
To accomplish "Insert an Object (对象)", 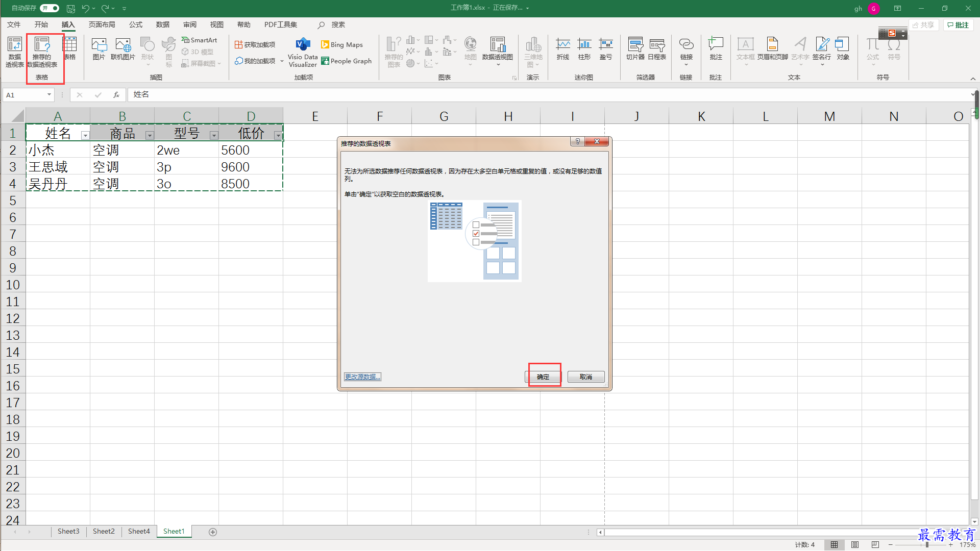I will click(x=843, y=48).
